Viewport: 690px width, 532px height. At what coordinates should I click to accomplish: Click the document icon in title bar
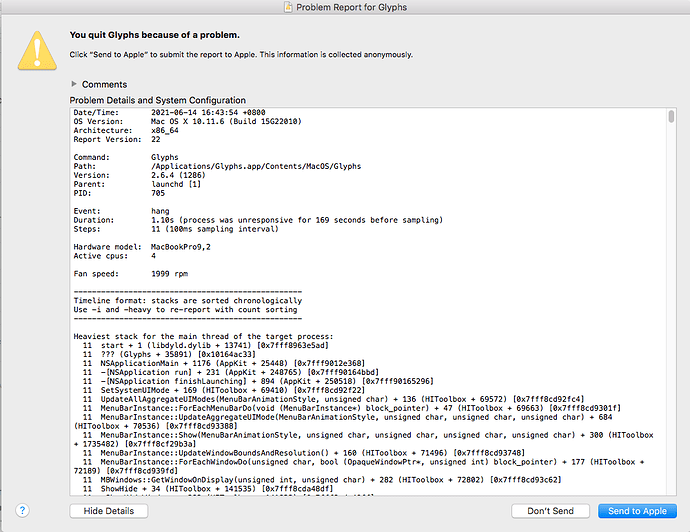coord(288,7)
